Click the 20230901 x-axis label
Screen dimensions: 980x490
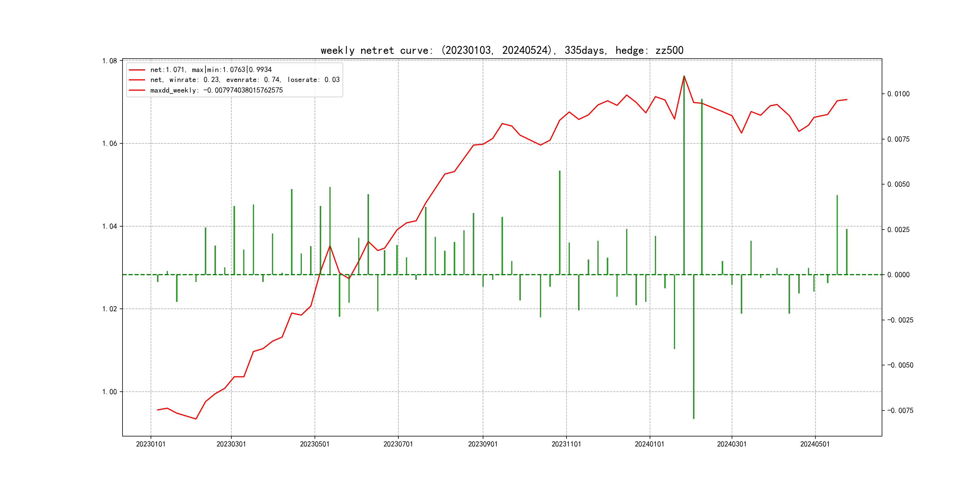(483, 444)
